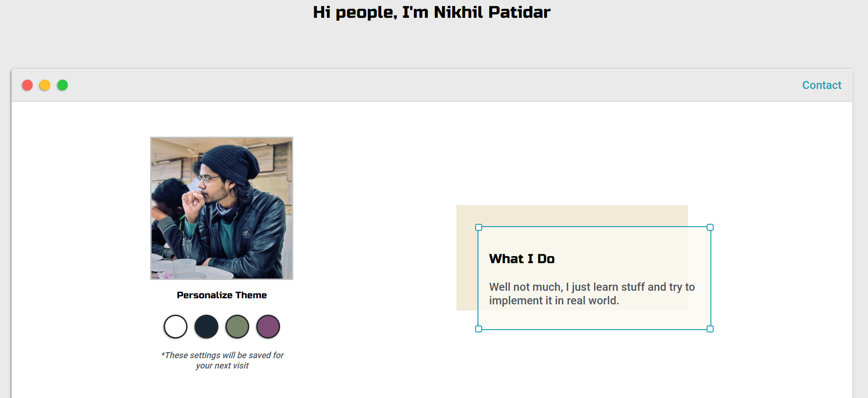Click the "These settings will be saved" note
The image size is (868, 398).
[x=222, y=361]
